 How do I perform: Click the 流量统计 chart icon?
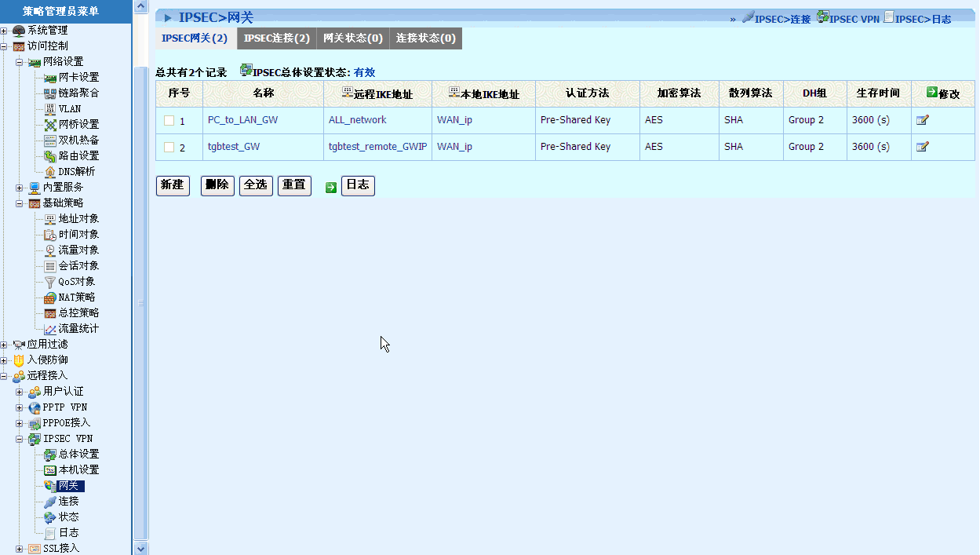pyautogui.click(x=50, y=329)
